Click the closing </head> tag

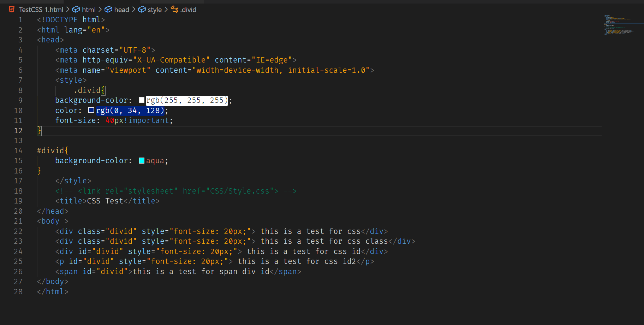point(53,211)
